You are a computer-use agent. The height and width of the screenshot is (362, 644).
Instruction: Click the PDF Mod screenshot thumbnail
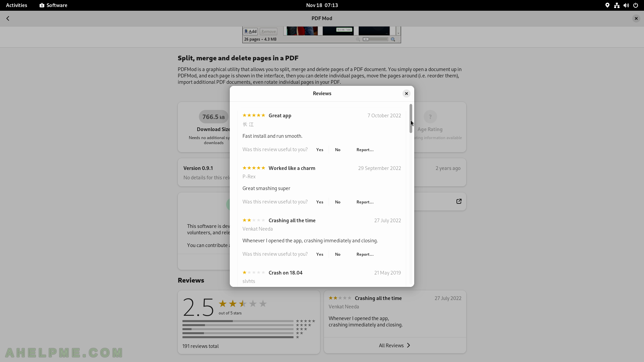(322, 35)
